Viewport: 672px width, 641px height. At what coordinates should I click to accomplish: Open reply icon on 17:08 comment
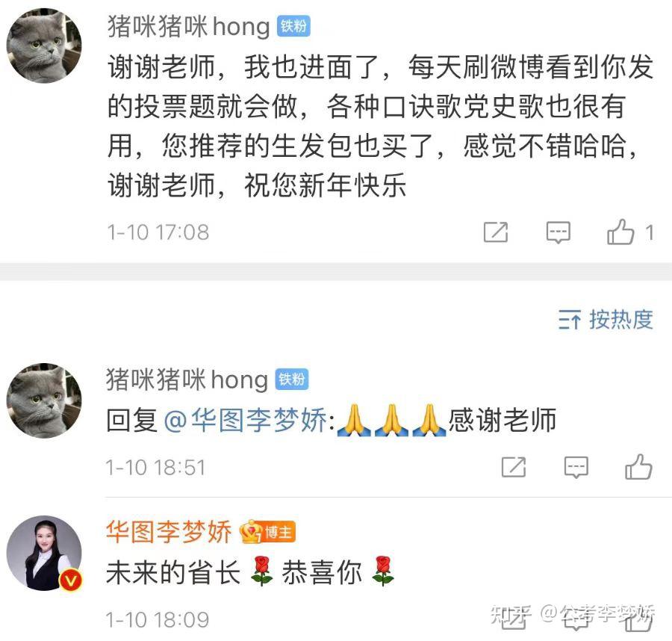(x=558, y=232)
